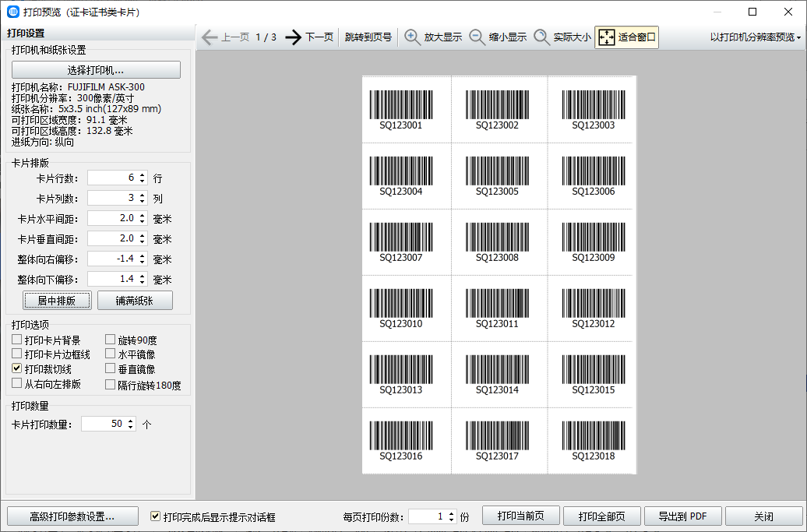Adjust 每页打印份数 spinner arrows

click(451, 516)
